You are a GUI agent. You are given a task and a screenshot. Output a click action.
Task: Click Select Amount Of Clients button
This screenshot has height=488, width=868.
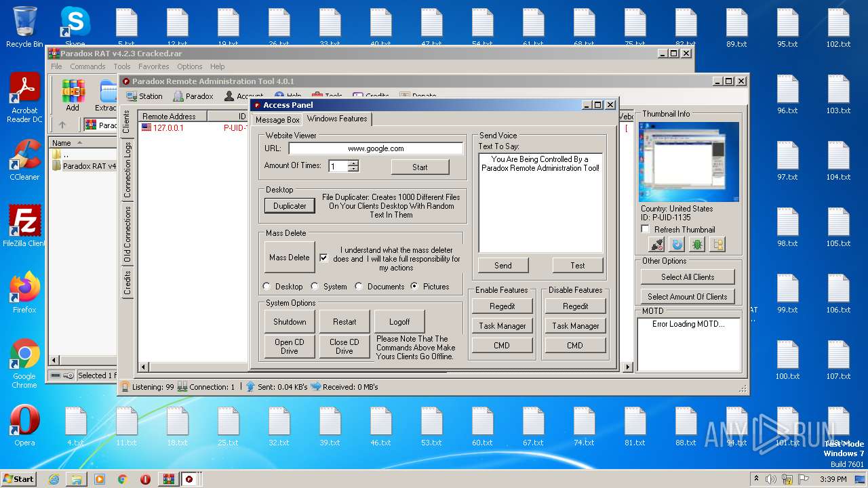tap(688, 296)
